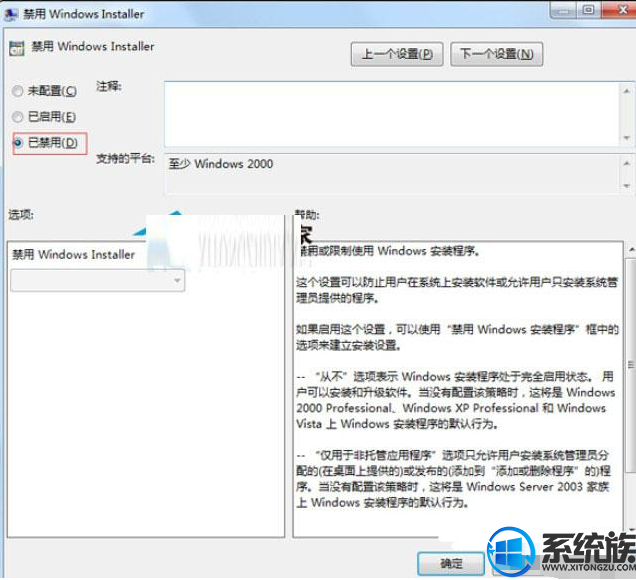This screenshot has width=636, height=580.
Task: Click help paragraph starting 这个设置可以防止用户
Action: click(x=457, y=290)
